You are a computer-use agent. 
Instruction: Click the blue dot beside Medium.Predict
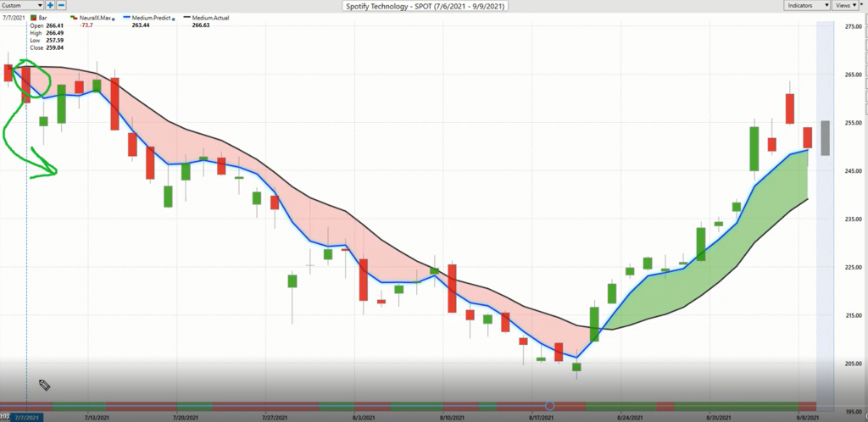173,19
